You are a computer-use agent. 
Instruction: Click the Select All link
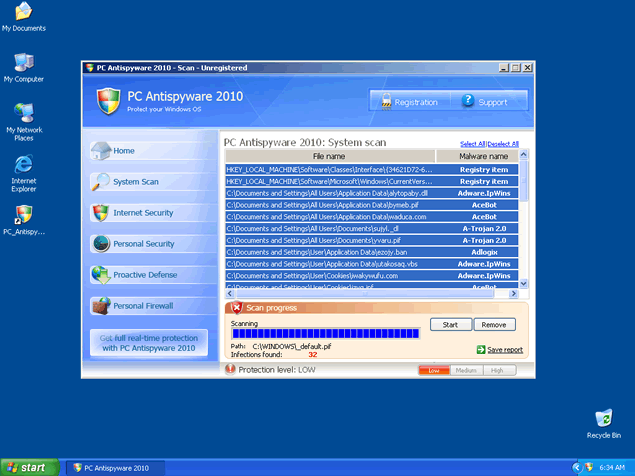click(472, 144)
